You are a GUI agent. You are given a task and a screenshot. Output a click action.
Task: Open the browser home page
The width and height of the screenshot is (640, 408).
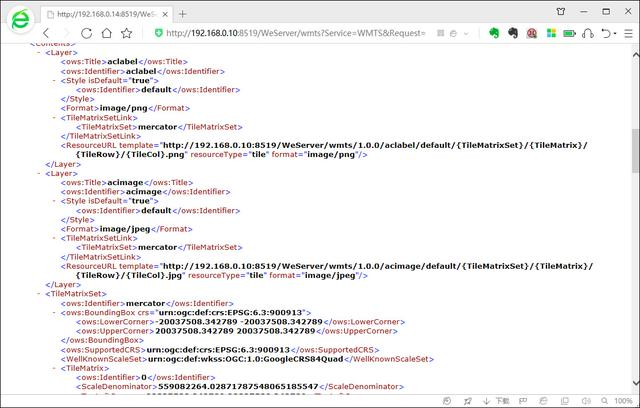(107, 33)
